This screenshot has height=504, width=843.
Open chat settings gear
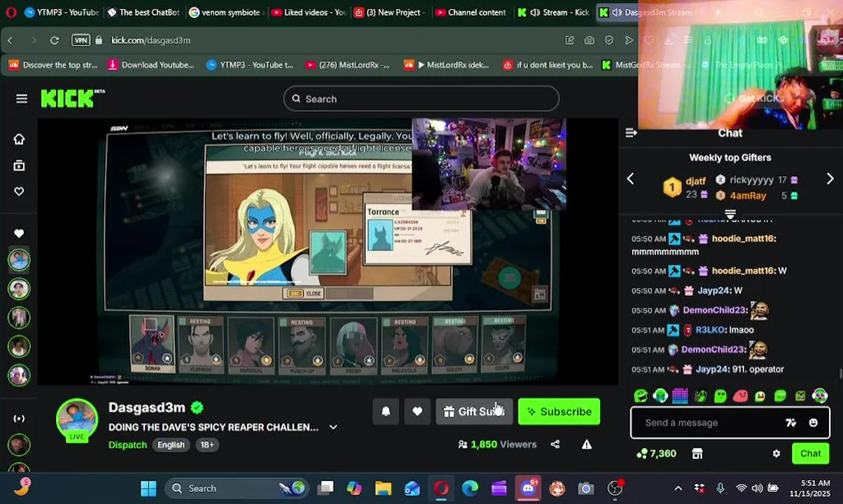pos(776,454)
